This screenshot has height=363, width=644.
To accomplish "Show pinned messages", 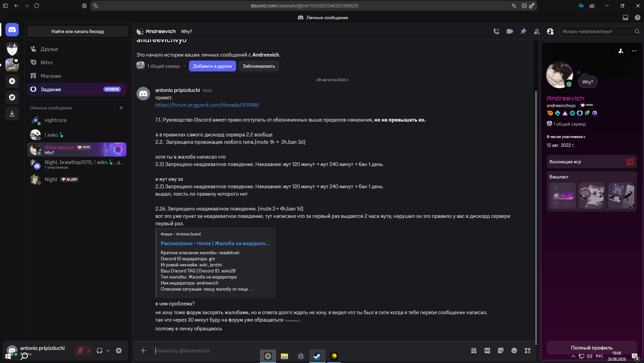I will [523, 31].
